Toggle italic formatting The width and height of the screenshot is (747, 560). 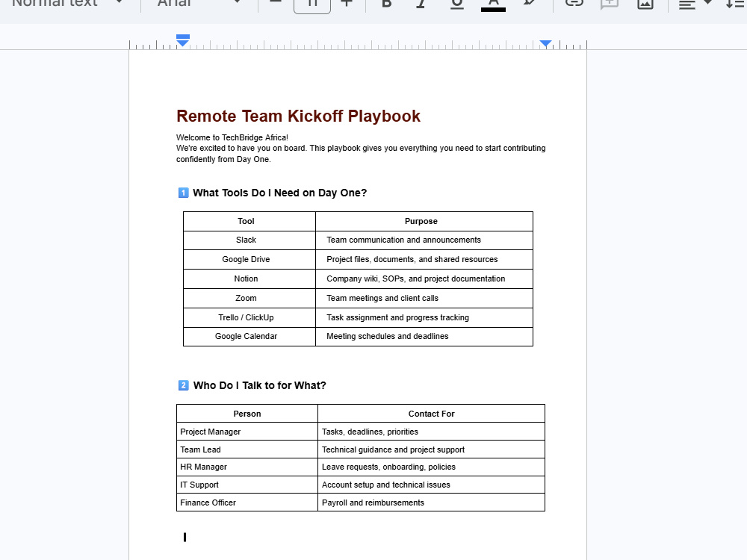421,4
